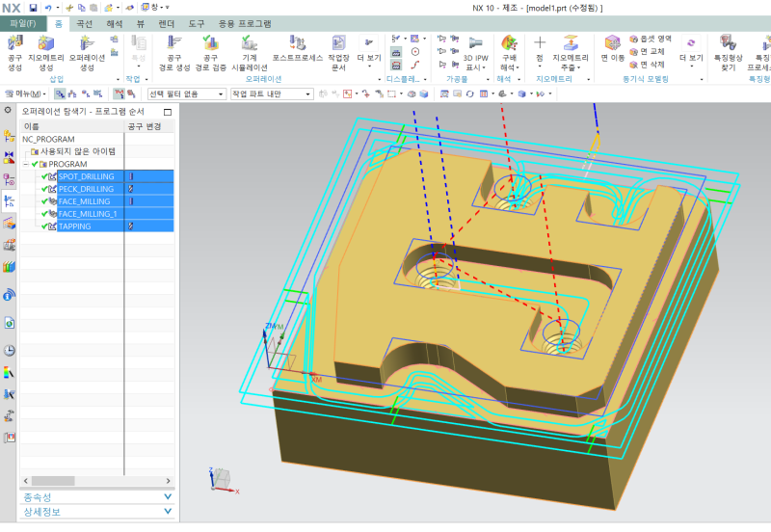This screenshot has height=532, width=771.
Task: Open the 파일(F) menu
Action: point(22,22)
